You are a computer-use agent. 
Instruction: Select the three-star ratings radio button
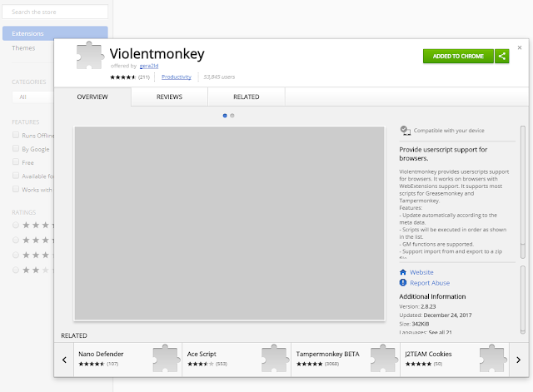point(16,256)
